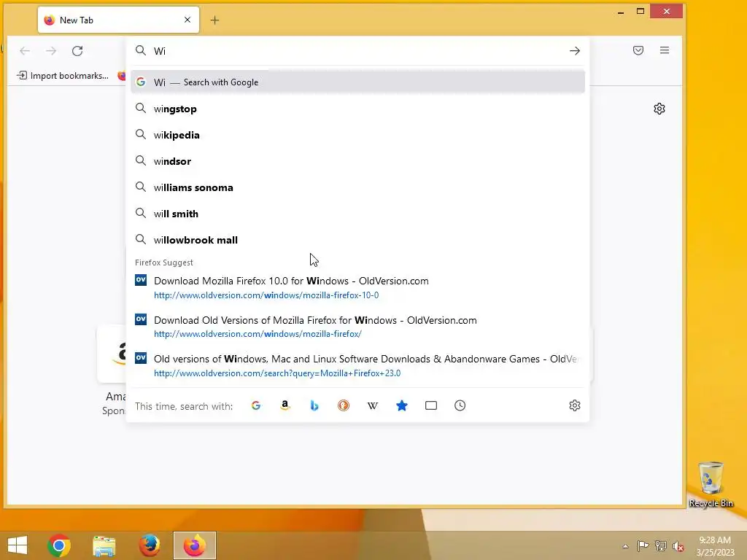Search this time with Google icon
Image resolution: width=747 pixels, height=560 pixels.
pos(256,405)
